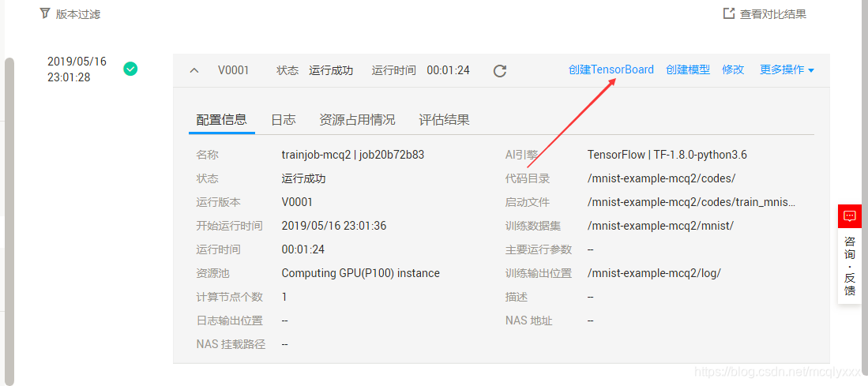Click the version filter funnel icon
The width and height of the screenshot is (868, 386).
click(x=45, y=13)
